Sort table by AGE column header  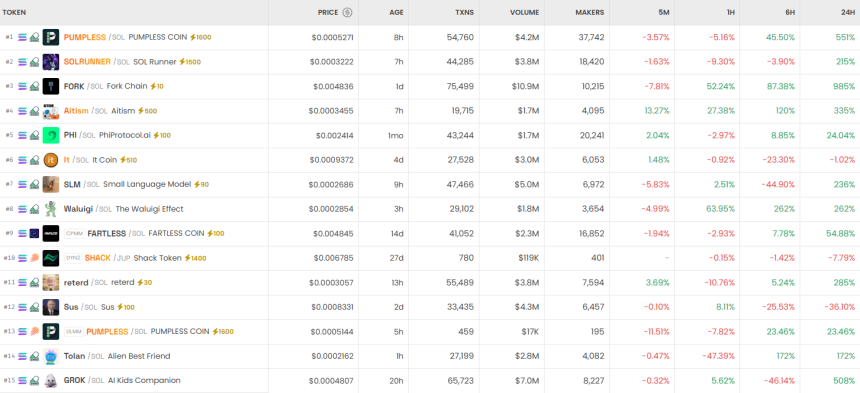(396, 13)
